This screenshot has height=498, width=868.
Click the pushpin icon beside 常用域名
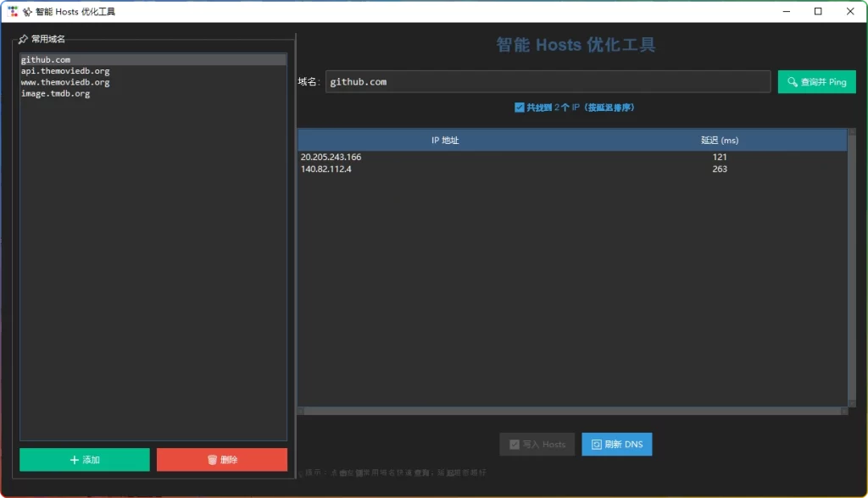tap(21, 38)
